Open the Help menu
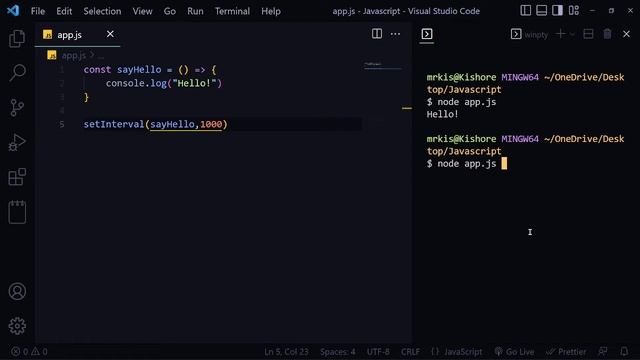This screenshot has height=360, width=640. 271,11
